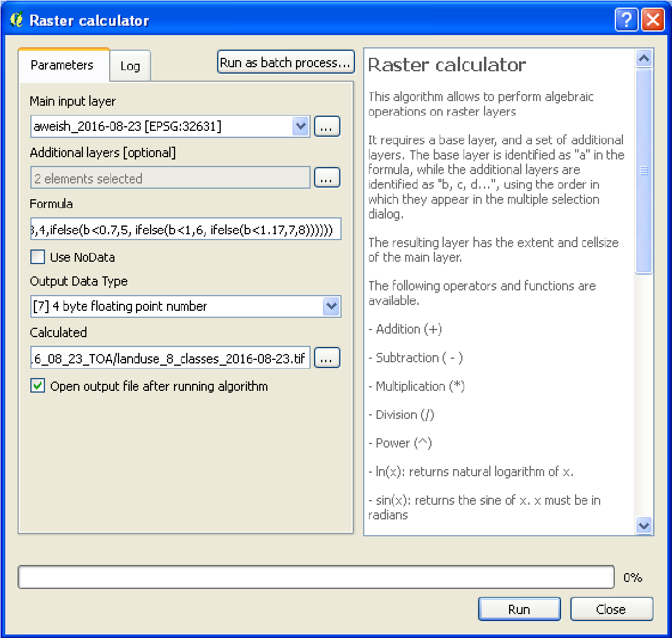Click the Raster calculator help heading

(x=447, y=65)
